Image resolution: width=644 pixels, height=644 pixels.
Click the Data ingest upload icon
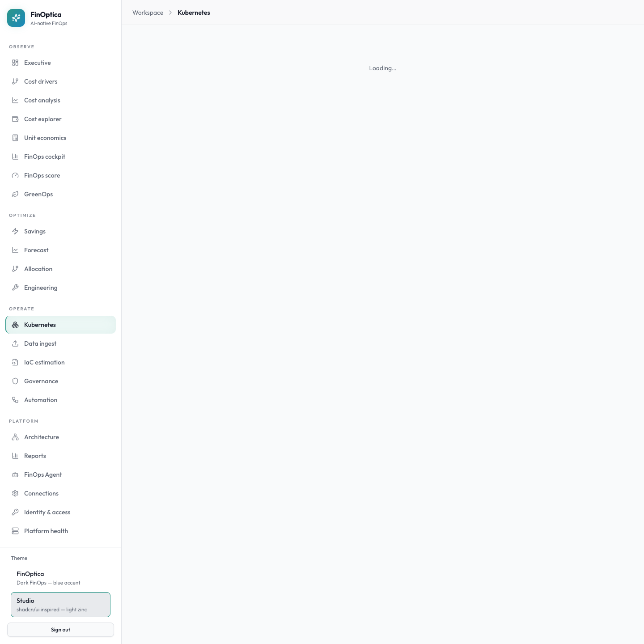(15, 343)
